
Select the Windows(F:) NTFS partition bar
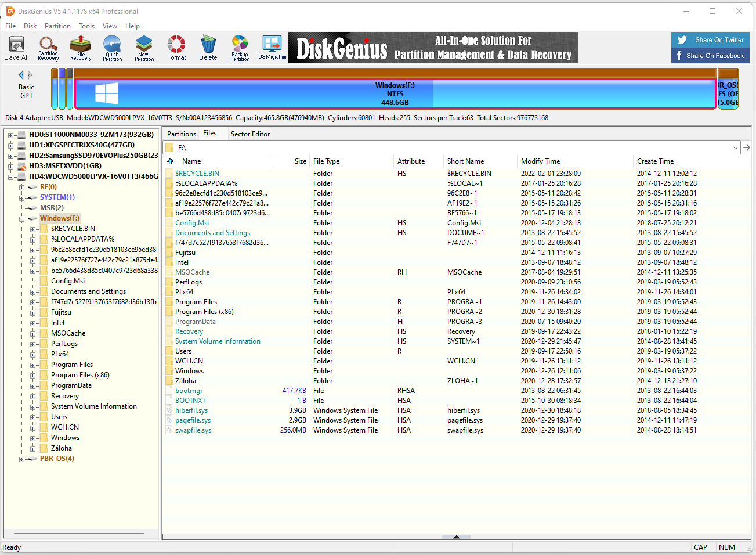tap(395, 93)
